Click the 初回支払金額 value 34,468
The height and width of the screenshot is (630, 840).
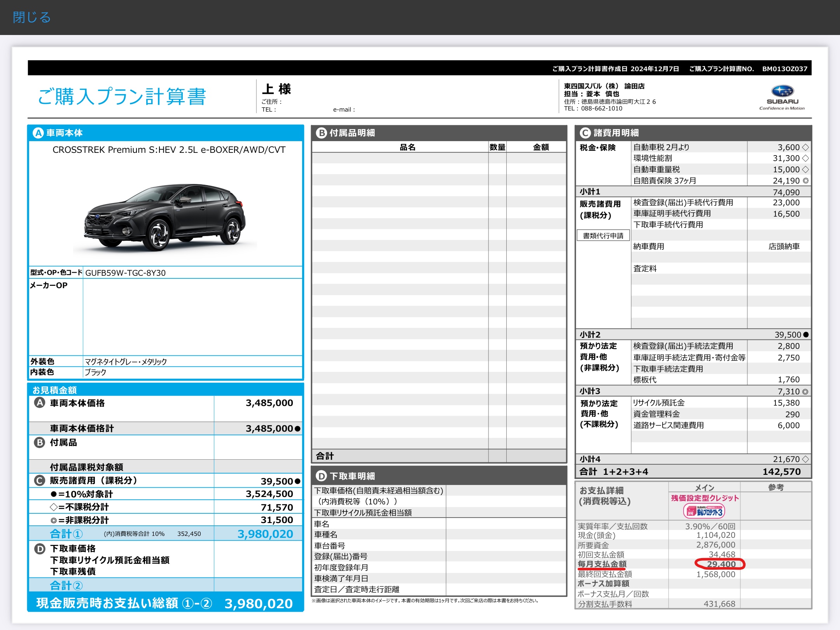[722, 555]
